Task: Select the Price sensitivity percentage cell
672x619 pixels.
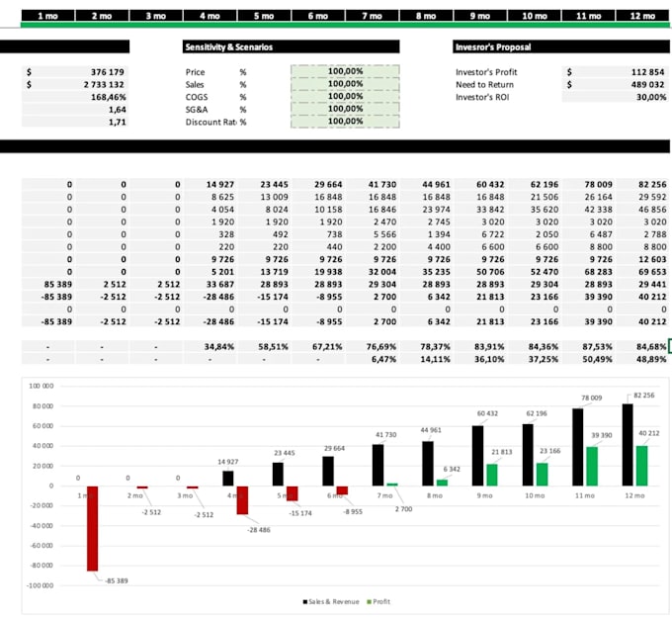Action: [x=345, y=71]
